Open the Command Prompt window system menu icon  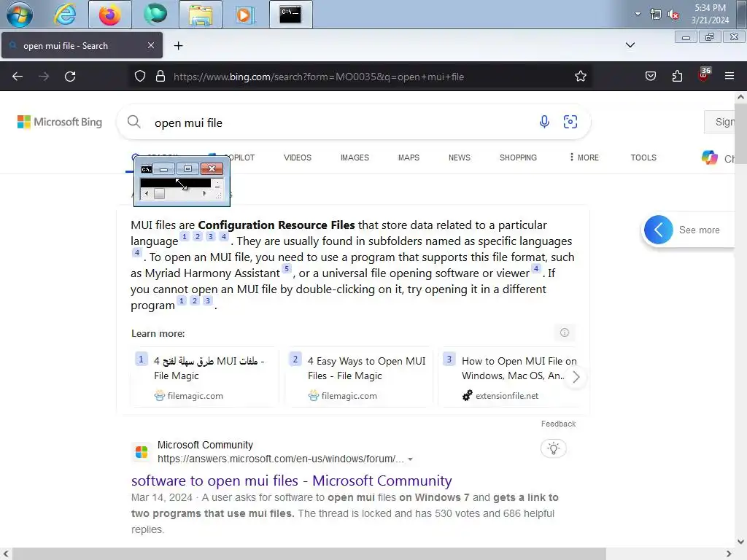coord(146,169)
